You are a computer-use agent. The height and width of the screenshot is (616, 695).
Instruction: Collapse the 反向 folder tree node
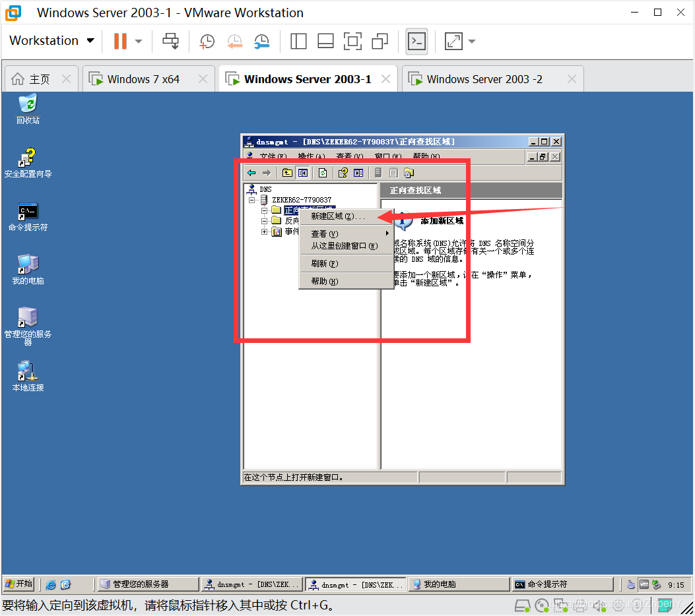[x=264, y=220]
